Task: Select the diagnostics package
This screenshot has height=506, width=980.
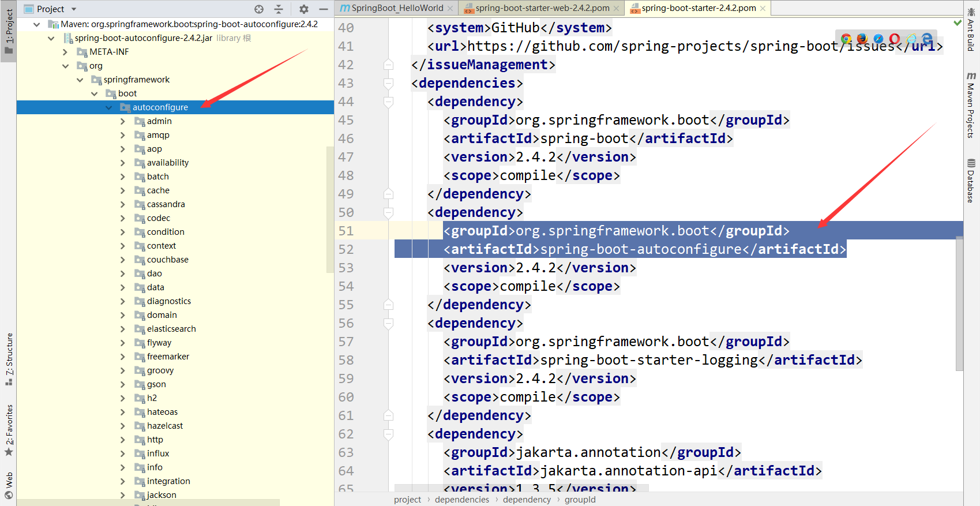Action: [169, 301]
